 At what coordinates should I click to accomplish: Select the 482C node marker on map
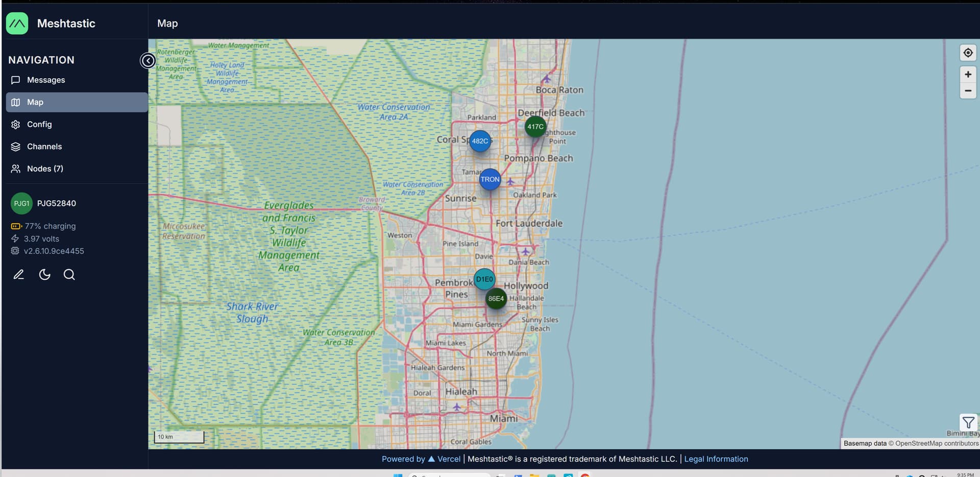[480, 141]
